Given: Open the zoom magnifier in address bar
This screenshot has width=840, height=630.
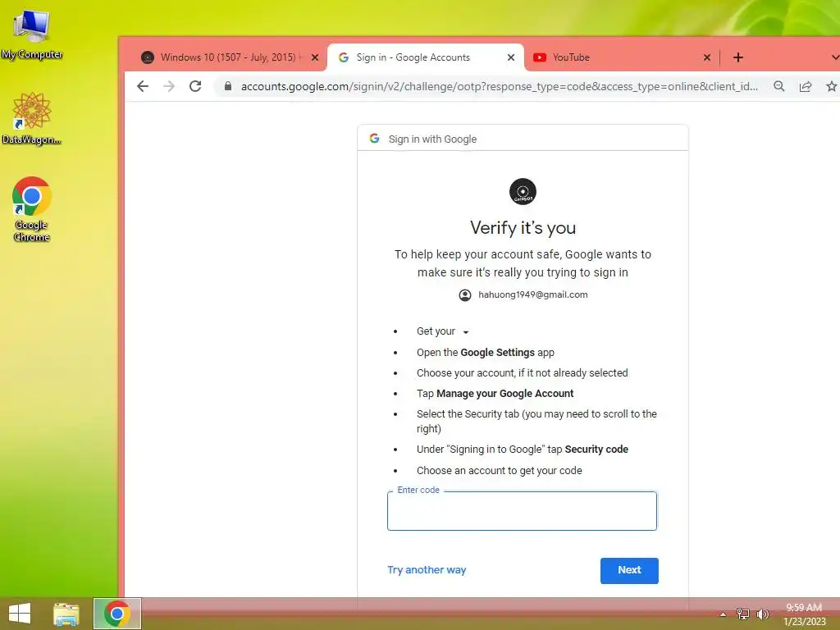Looking at the screenshot, I should tap(779, 86).
